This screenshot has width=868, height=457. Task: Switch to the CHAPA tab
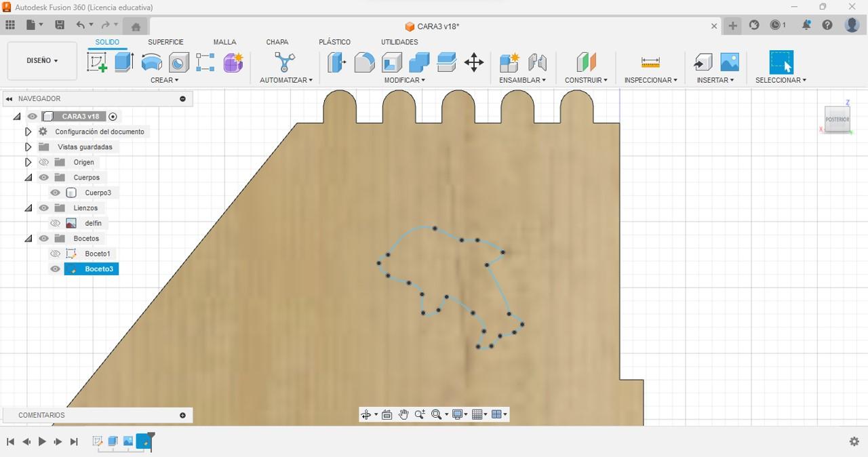[277, 42]
